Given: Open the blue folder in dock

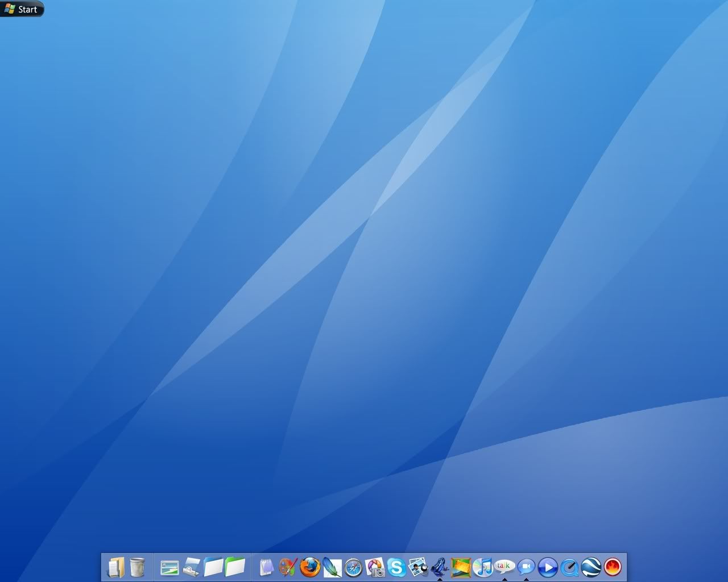Looking at the screenshot, I should pos(213,567).
